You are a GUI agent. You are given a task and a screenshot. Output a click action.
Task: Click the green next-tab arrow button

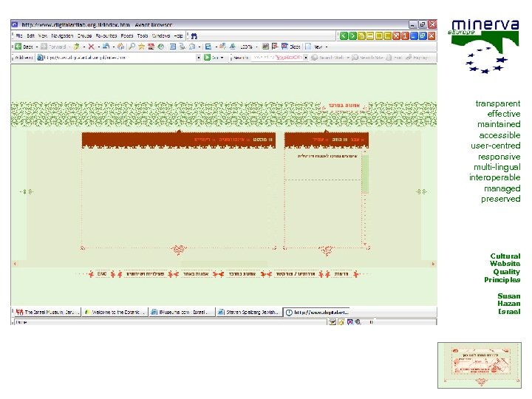[352, 36]
